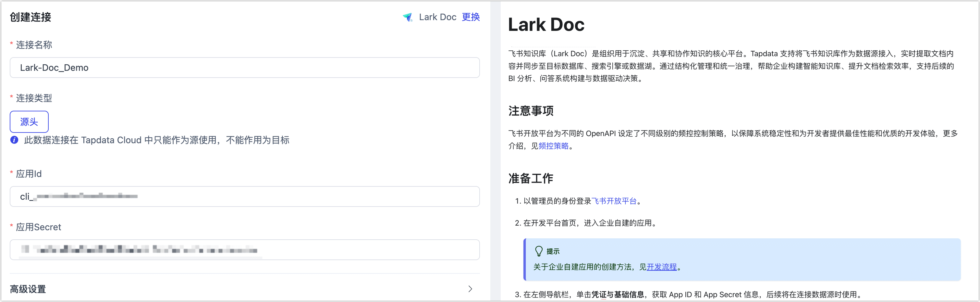Image resolution: width=980 pixels, height=302 pixels.
Task: Expand the 高级设置 advanced settings section
Action: click(471, 288)
